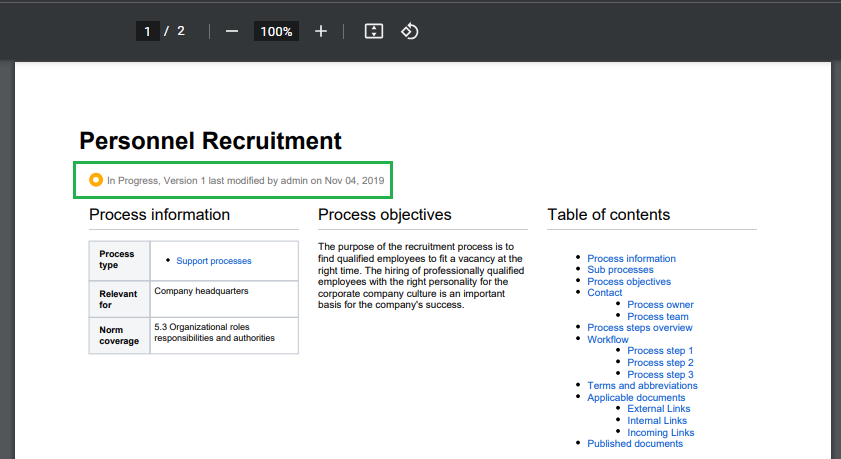Open the Support processes link
Viewport: 841px width, 459px height.
tap(213, 261)
